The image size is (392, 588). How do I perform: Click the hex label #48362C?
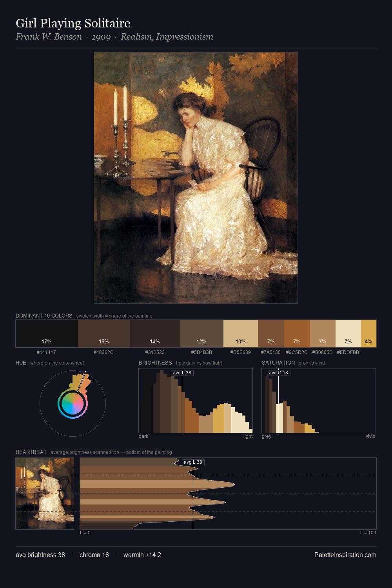coord(103,352)
